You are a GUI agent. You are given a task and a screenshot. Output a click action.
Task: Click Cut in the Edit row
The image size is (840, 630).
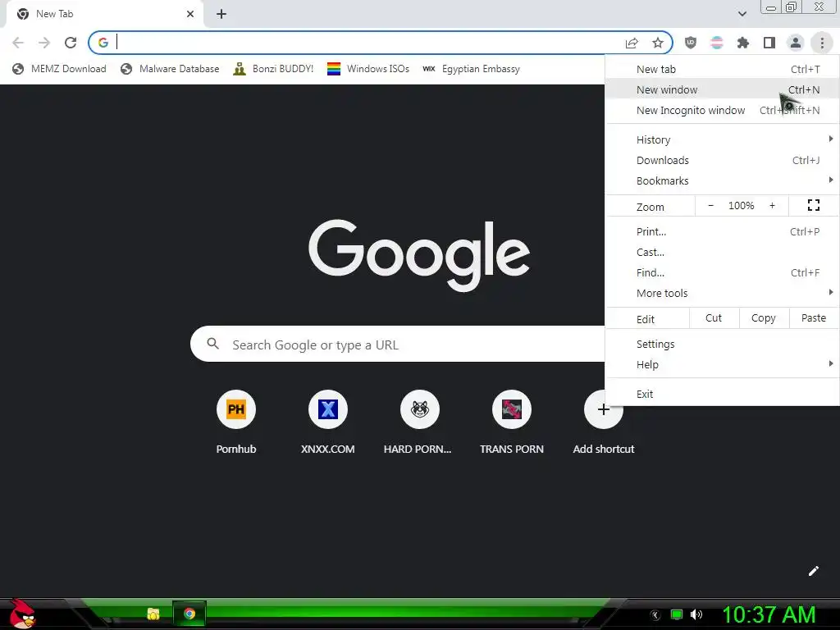[714, 318]
